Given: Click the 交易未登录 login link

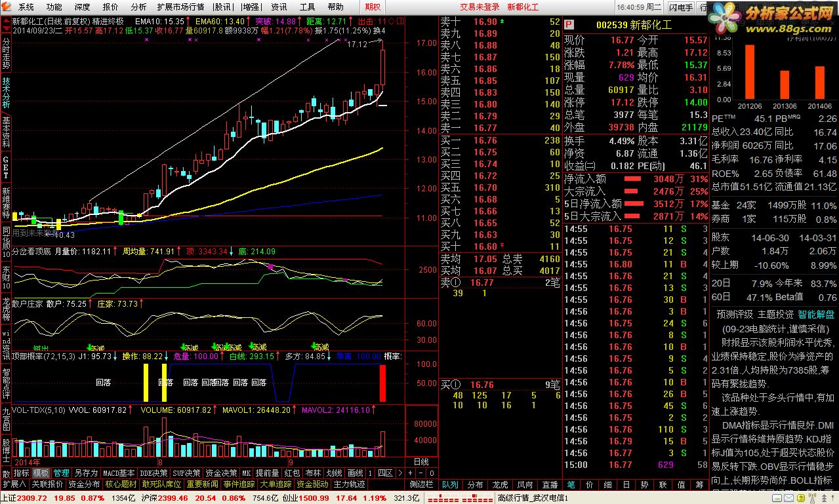Looking at the screenshot, I should (x=480, y=7).
